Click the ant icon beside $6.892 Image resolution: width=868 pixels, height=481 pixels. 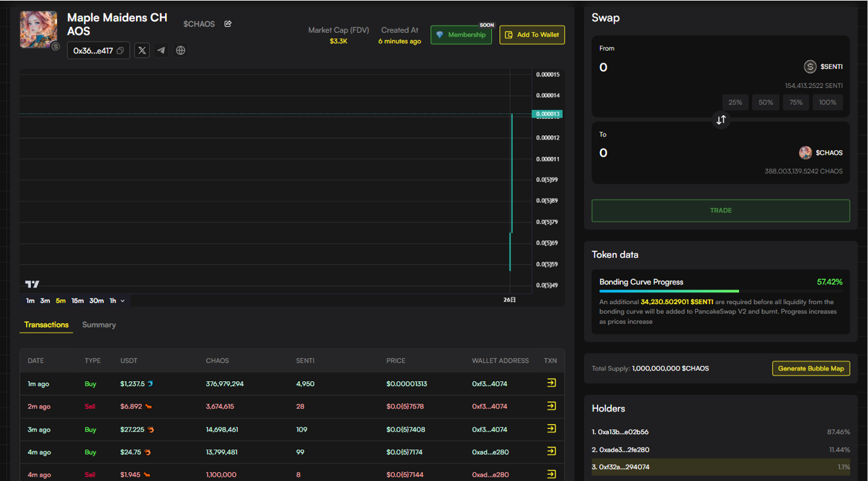[x=148, y=407]
